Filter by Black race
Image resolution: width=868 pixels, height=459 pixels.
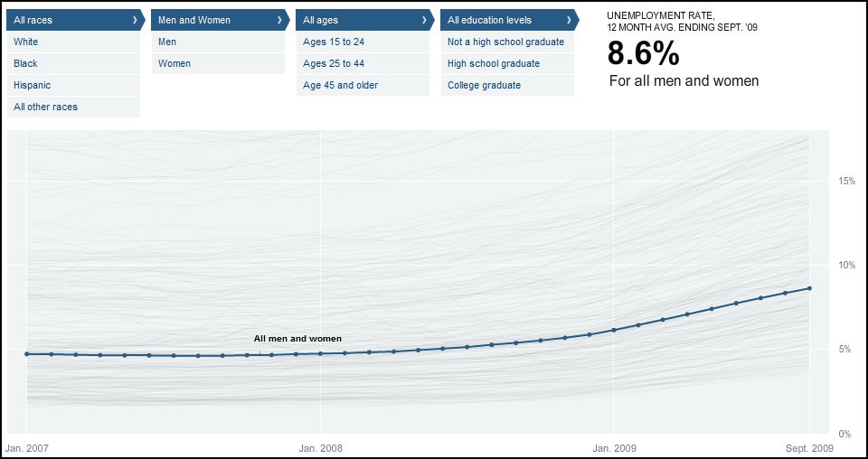click(72, 63)
